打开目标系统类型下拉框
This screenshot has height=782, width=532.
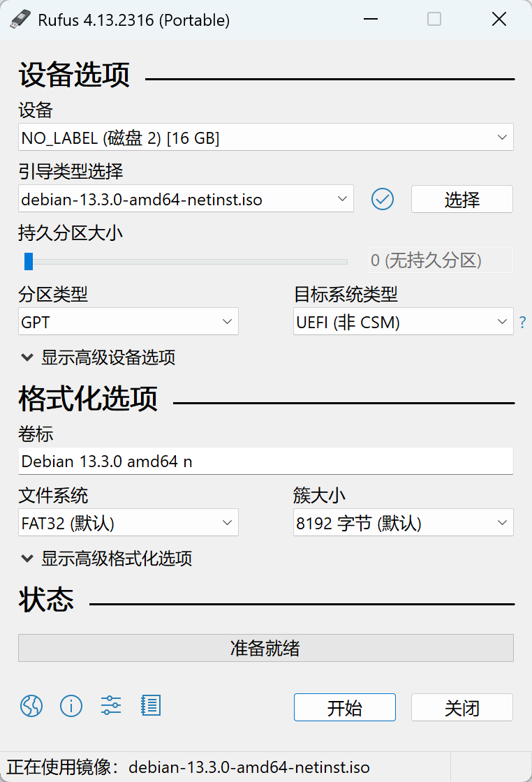(403, 322)
